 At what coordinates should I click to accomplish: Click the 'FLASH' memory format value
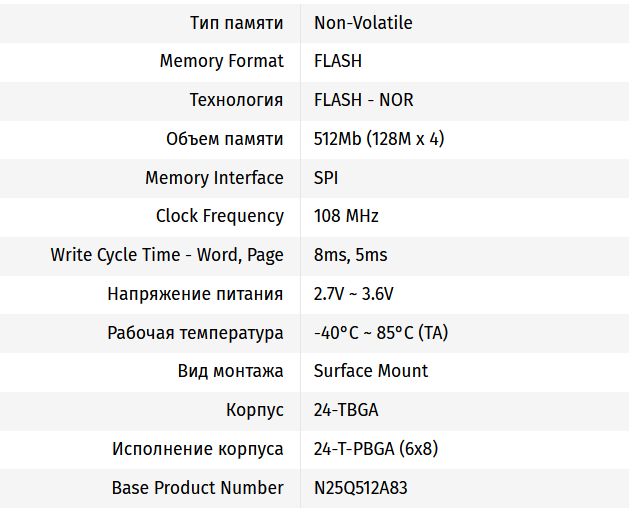point(338,61)
